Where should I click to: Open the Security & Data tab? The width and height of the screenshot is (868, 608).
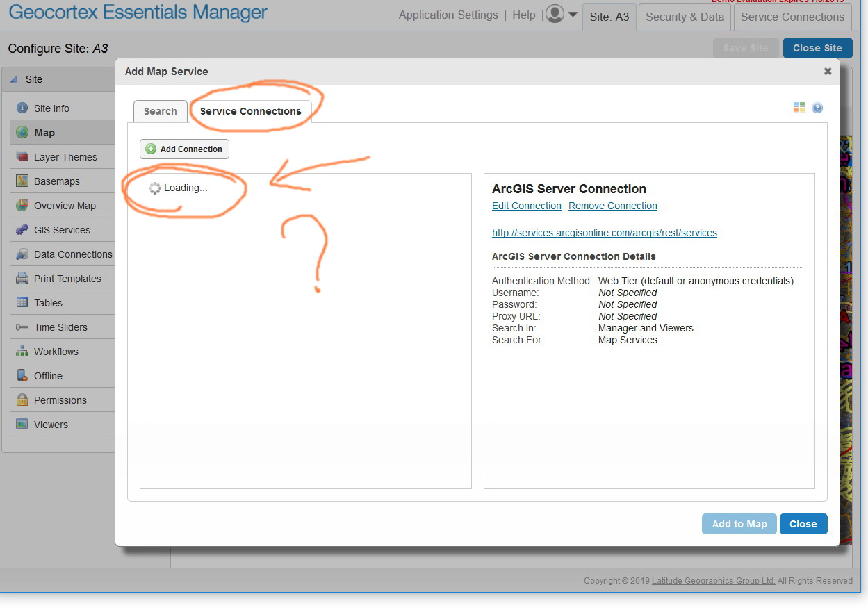tap(685, 17)
